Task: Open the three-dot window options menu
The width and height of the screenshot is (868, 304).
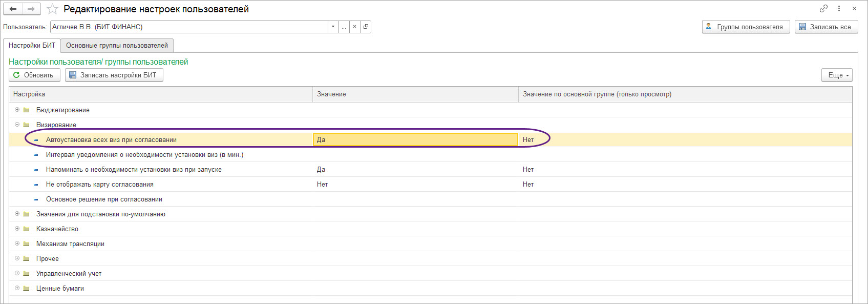Action: (x=839, y=9)
